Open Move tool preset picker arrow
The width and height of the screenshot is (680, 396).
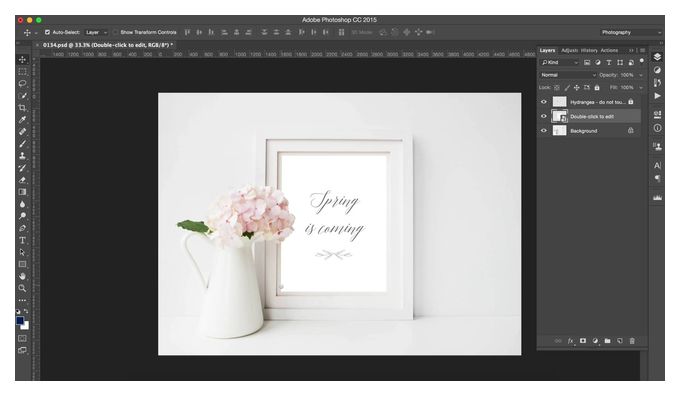pos(36,33)
